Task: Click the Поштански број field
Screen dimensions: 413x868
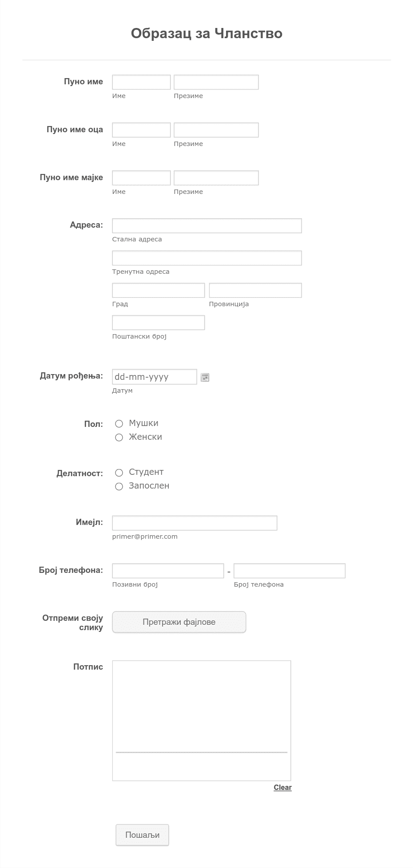Action: point(159,323)
